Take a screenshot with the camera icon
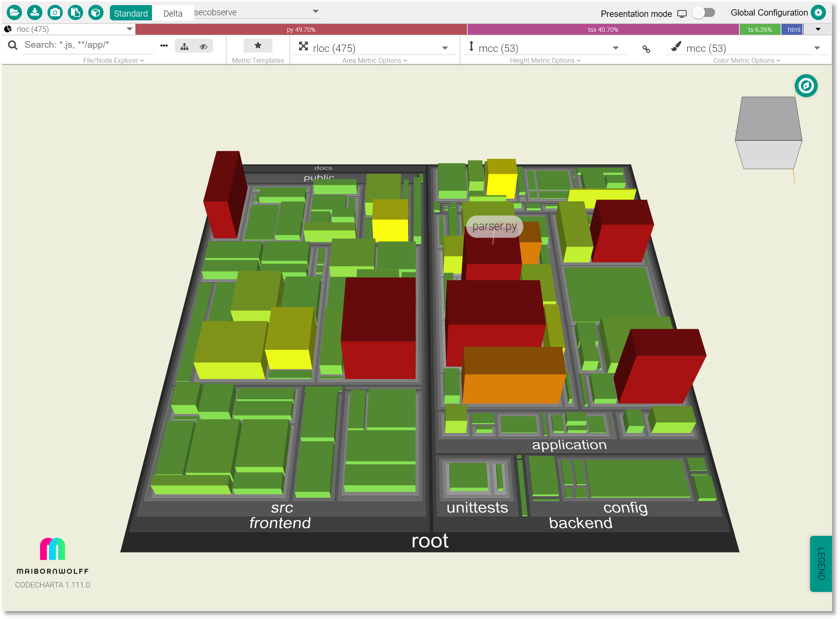 [55, 13]
